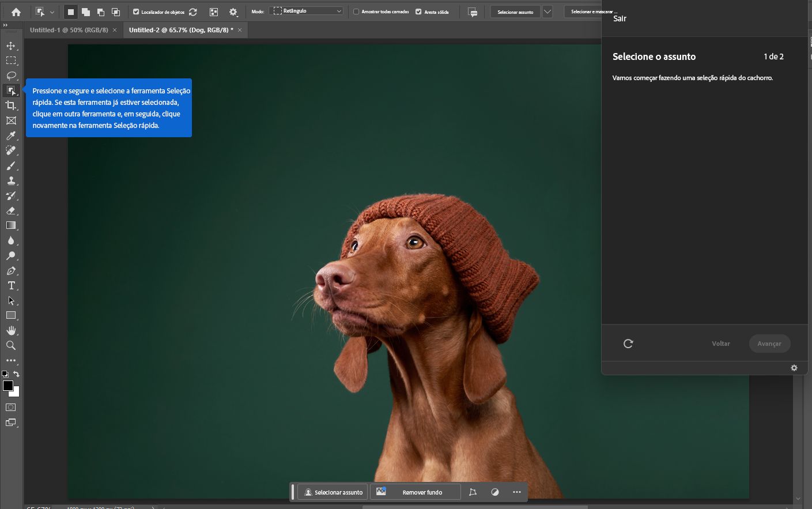This screenshot has height=509, width=812.
Task: Select the Crop tool
Action: [x=11, y=105]
